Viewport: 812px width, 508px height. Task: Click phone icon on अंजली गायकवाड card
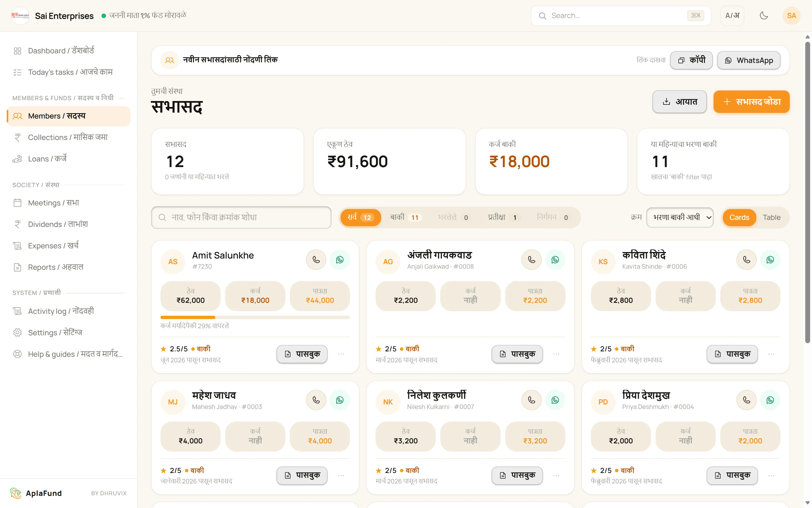tap(531, 260)
